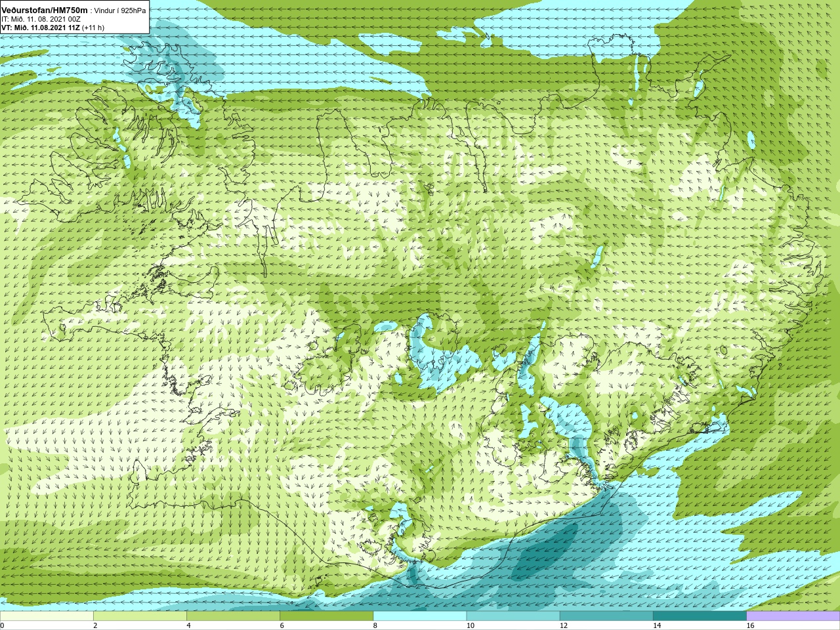Click the legend value '4'
The width and height of the screenshot is (840, 630).
(188, 625)
